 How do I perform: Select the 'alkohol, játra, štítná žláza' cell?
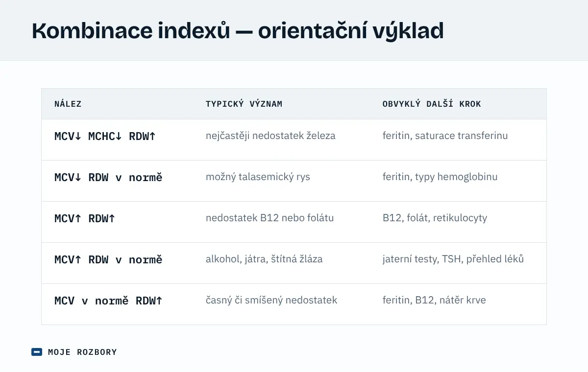point(281,263)
